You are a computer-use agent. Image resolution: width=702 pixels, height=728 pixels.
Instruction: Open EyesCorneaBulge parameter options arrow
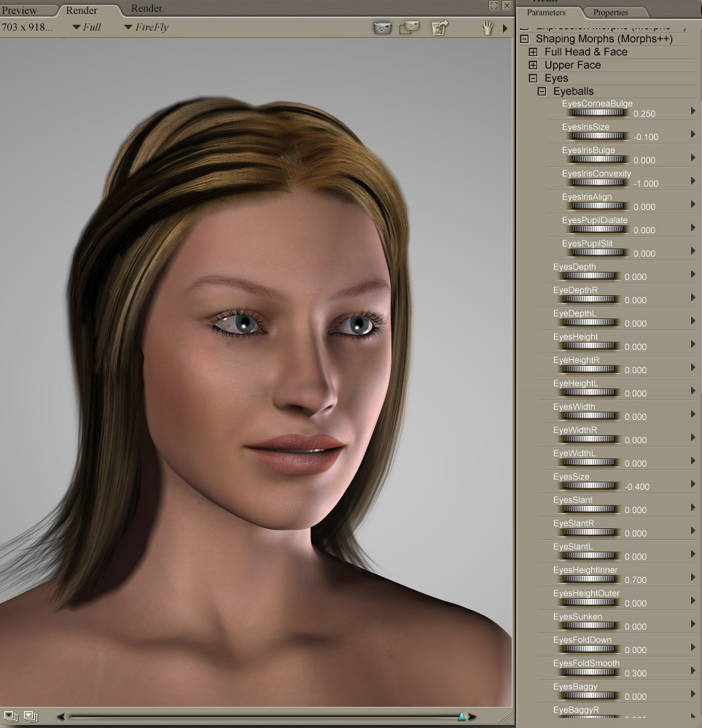click(x=693, y=111)
